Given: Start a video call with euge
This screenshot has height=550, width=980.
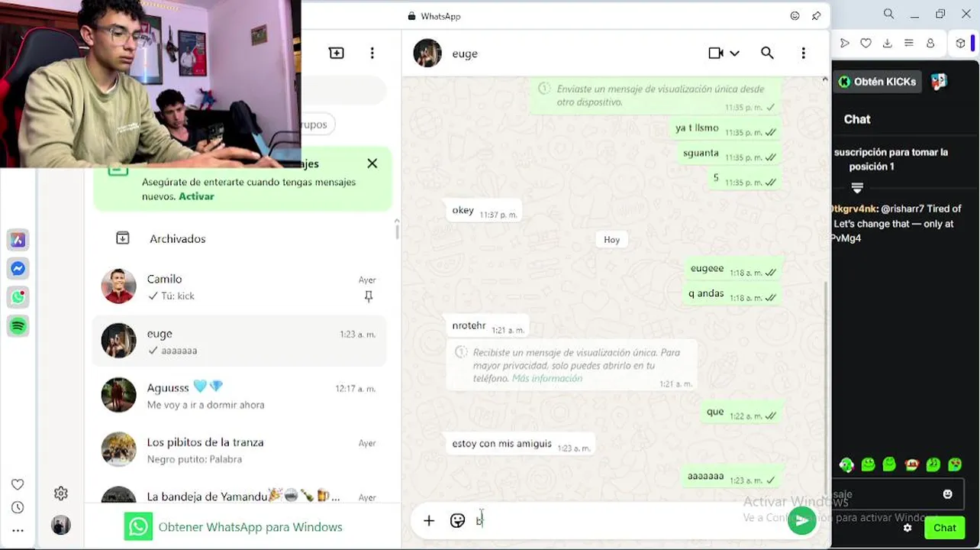Looking at the screenshot, I should click(716, 53).
